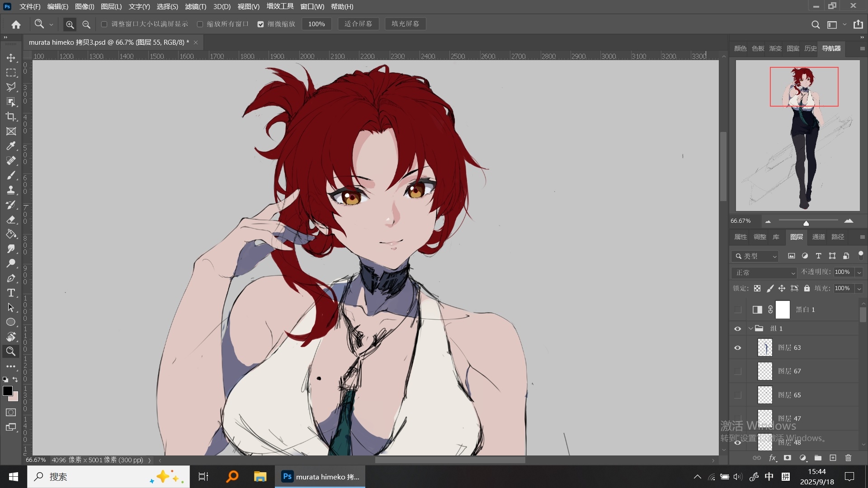
Task: Select the Eraser tool
Action: pos(11,220)
